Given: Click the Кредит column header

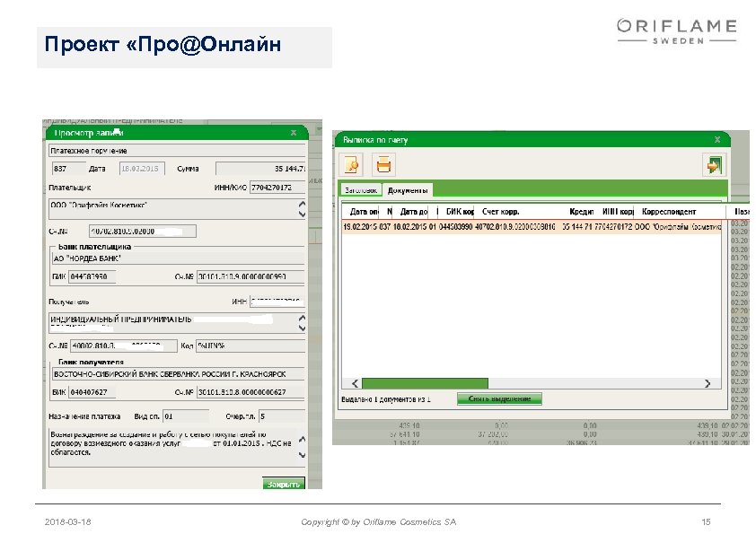Looking at the screenshot, I should coord(581,212).
